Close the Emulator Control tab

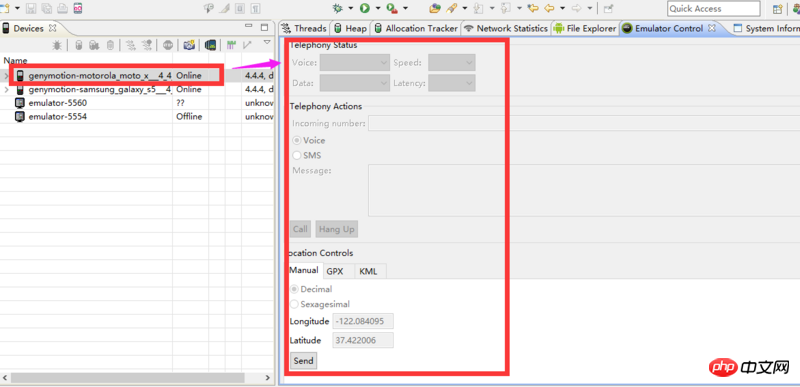[713, 28]
